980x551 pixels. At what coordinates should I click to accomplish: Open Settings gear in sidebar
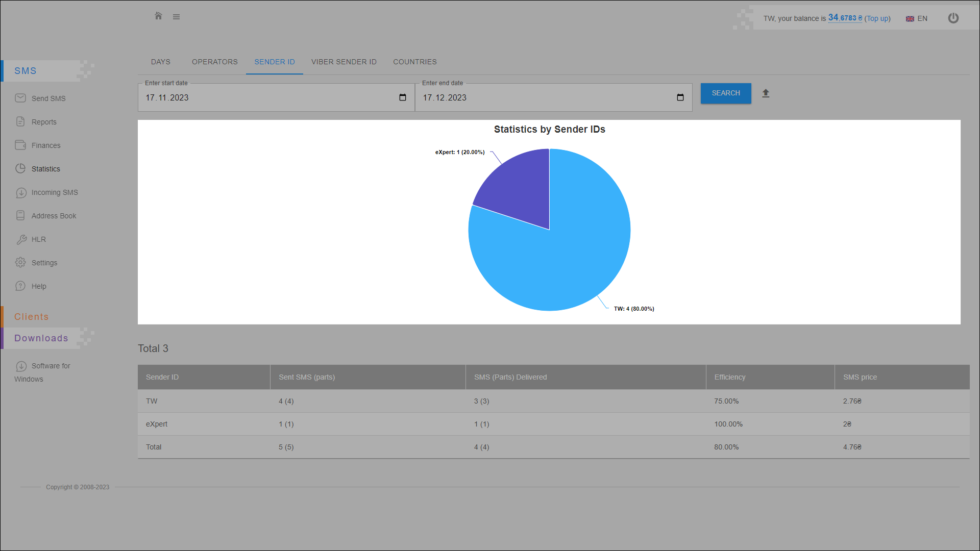pyautogui.click(x=20, y=262)
